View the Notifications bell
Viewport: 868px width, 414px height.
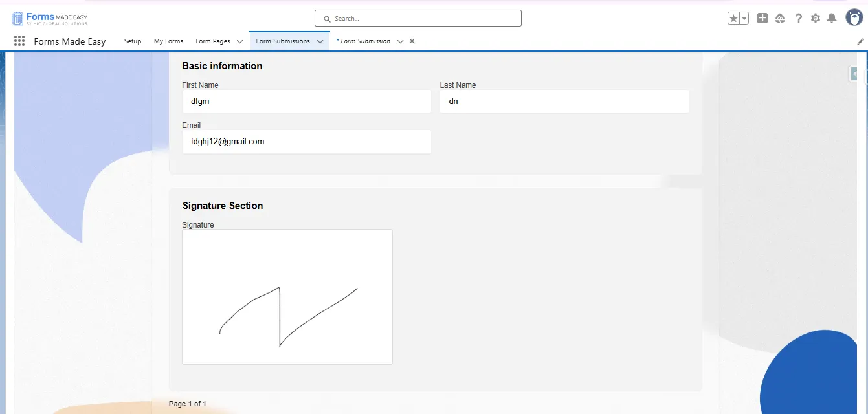pos(832,18)
